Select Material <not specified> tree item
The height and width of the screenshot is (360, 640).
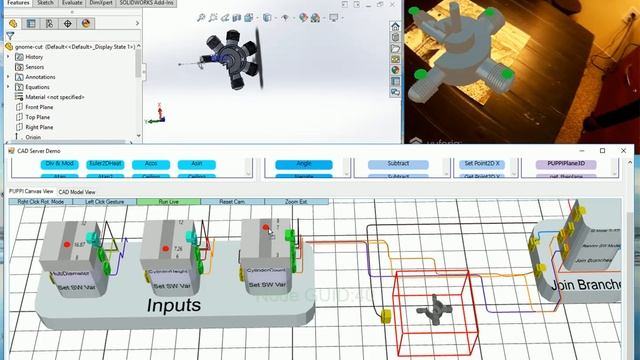55,97
